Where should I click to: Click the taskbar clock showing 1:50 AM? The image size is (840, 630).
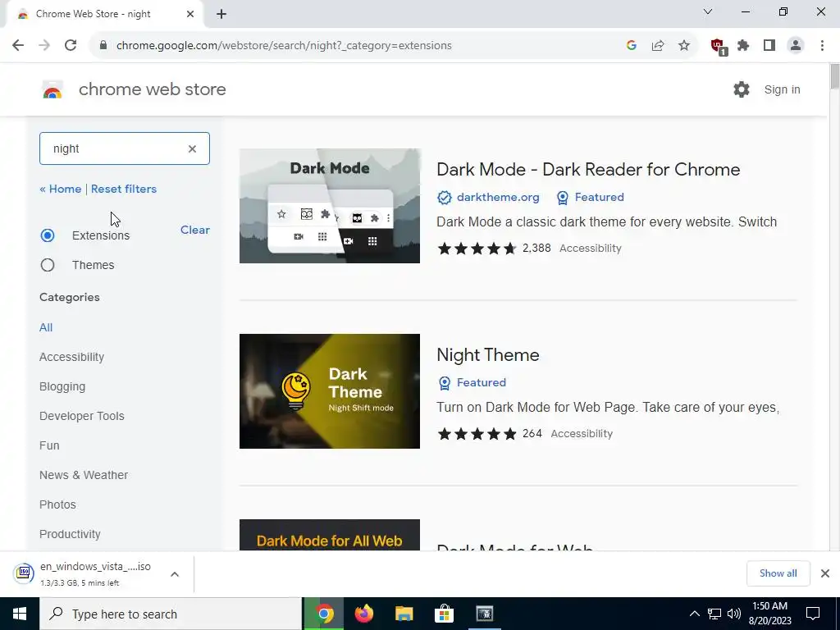pos(769,614)
